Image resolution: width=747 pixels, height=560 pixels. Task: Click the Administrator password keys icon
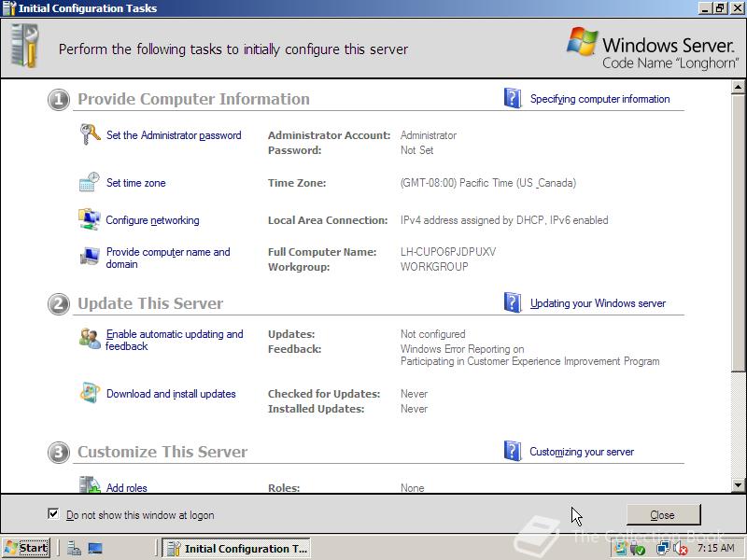point(90,134)
